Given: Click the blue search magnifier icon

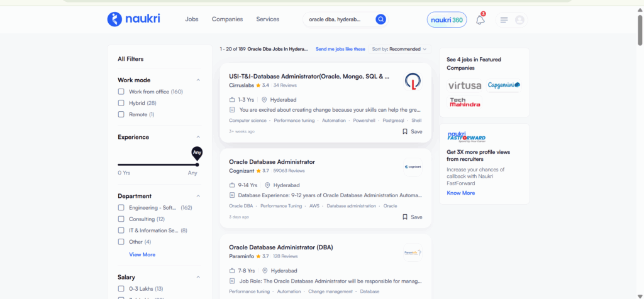Looking at the screenshot, I should (x=380, y=19).
